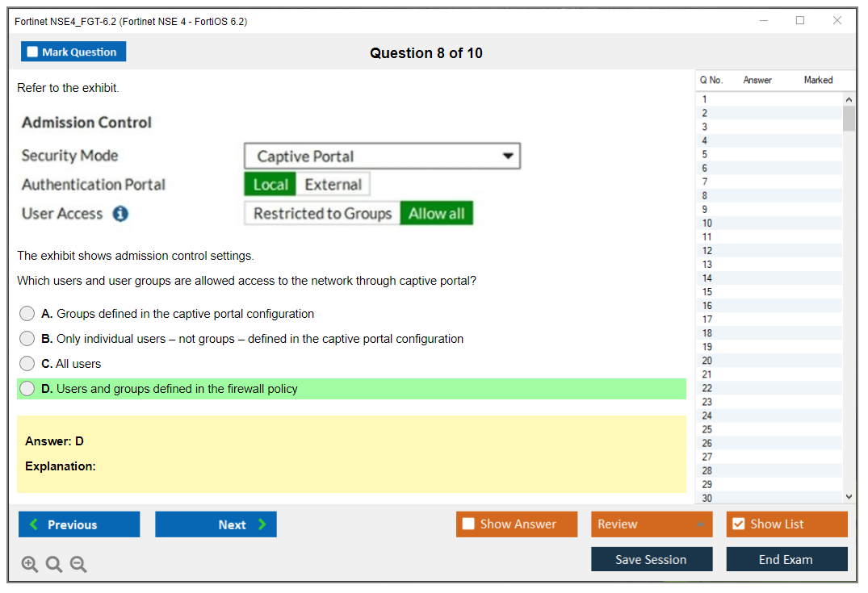Image resolution: width=868 pixels, height=593 pixels.
Task: Uncheck the Show List checkbox
Action: pyautogui.click(x=738, y=524)
